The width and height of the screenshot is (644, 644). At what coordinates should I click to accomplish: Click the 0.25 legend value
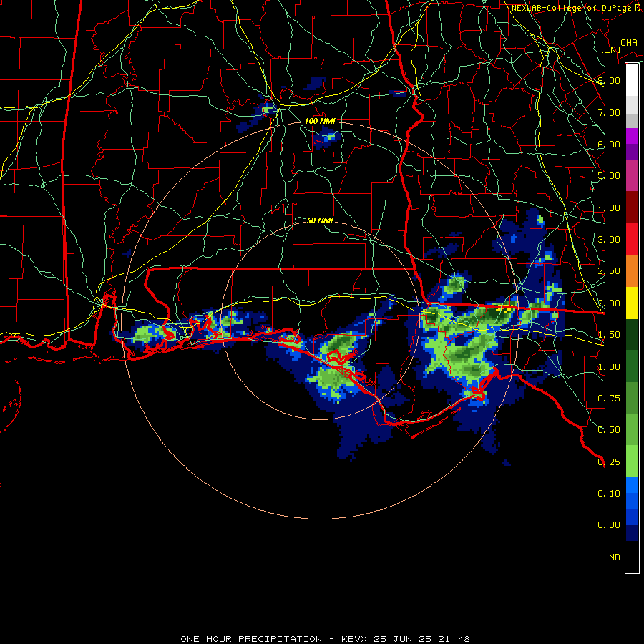pos(609,462)
